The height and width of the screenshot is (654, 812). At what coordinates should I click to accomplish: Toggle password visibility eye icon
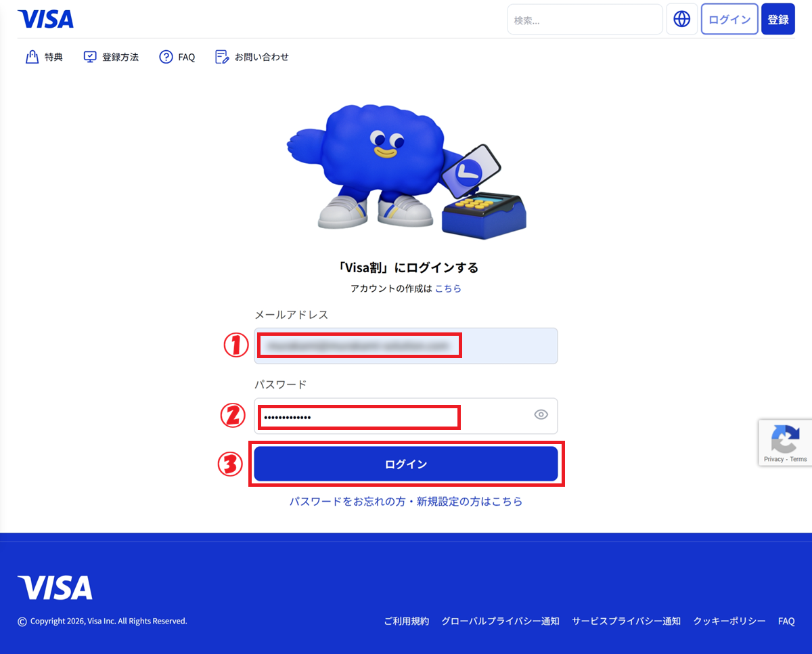[x=541, y=415]
